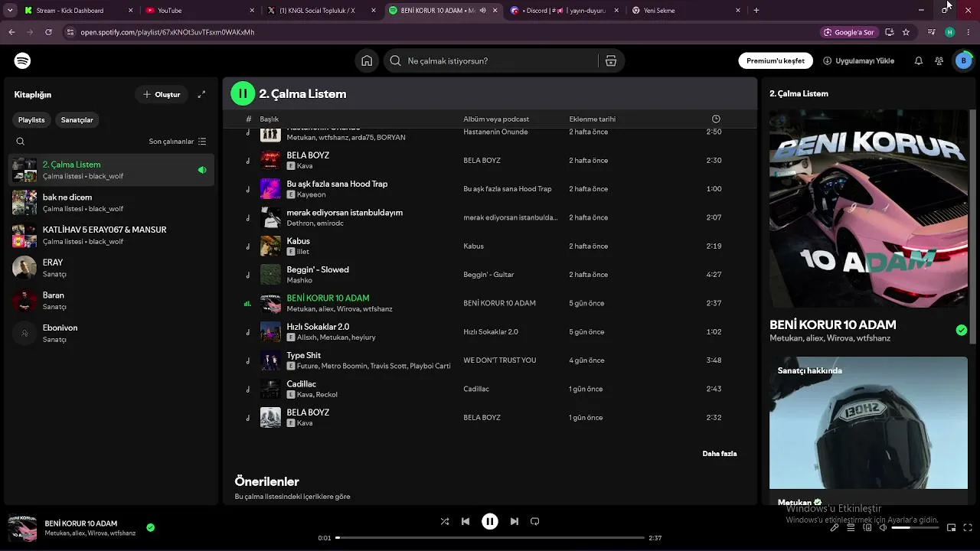The height and width of the screenshot is (551, 980).
Task: Switch to the Kick Dashboard browser tab
Action: pyautogui.click(x=77, y=11)
